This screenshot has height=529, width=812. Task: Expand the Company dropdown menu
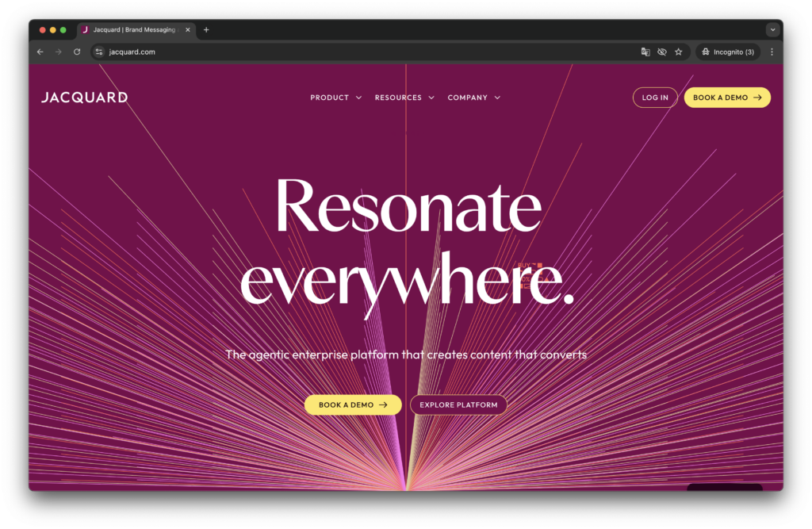point(473,98)
